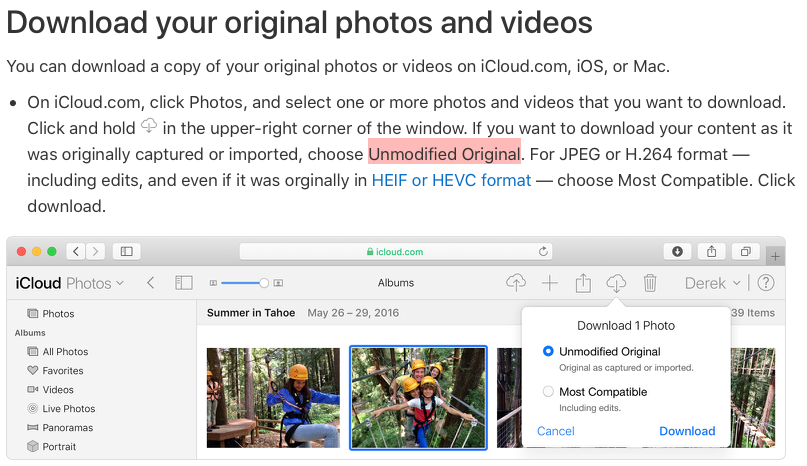Click the trash delete icon

pos(650,283)
